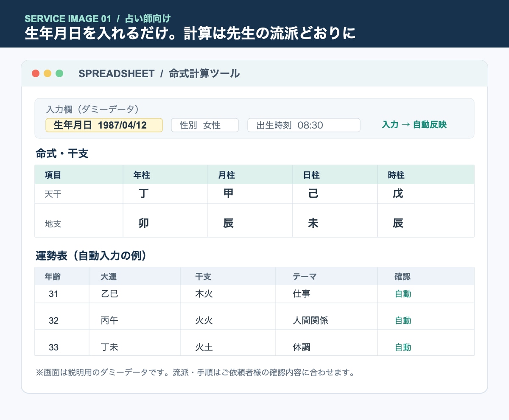Select the 生年月日 1987/04/12 input field
Image resolution: width=509 pixels, height=420 pixels.
104,125
